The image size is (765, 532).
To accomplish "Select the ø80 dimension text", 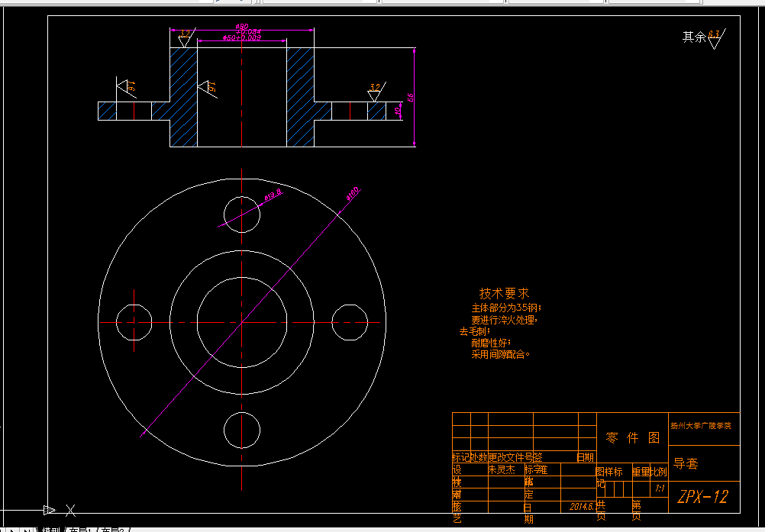I will pyautogui.click(x=242, y=26).
